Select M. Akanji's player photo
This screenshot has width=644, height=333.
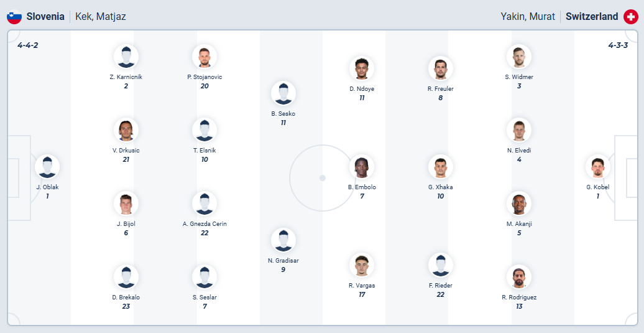click(518, 204)
